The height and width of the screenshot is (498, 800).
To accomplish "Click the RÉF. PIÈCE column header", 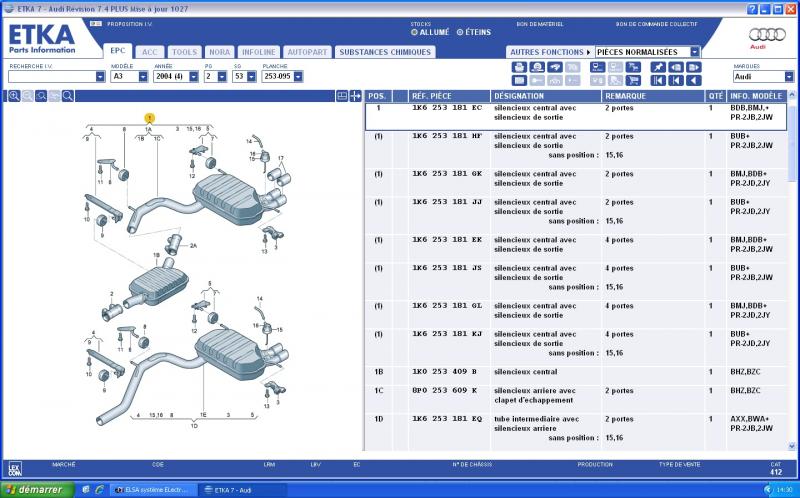I will coord(449,96).
